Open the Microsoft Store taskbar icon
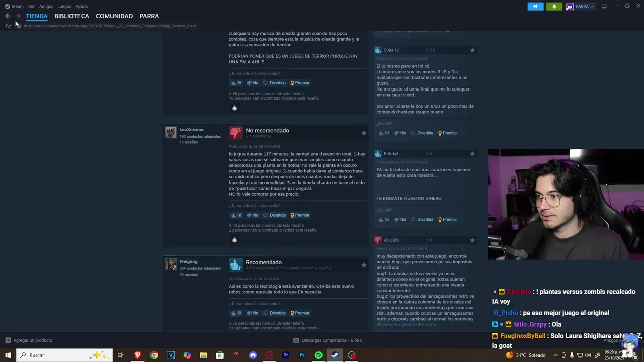This screenshot has height=362, width=644. [220, 355]
